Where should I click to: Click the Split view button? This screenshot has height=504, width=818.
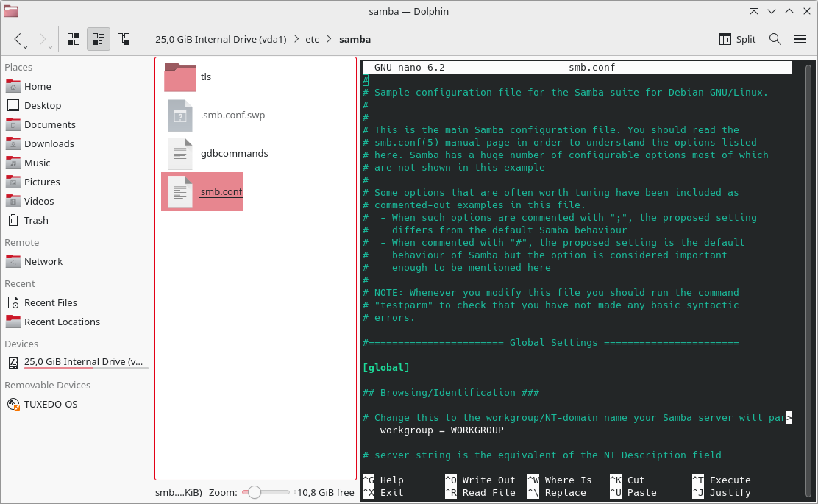point(737,39)
